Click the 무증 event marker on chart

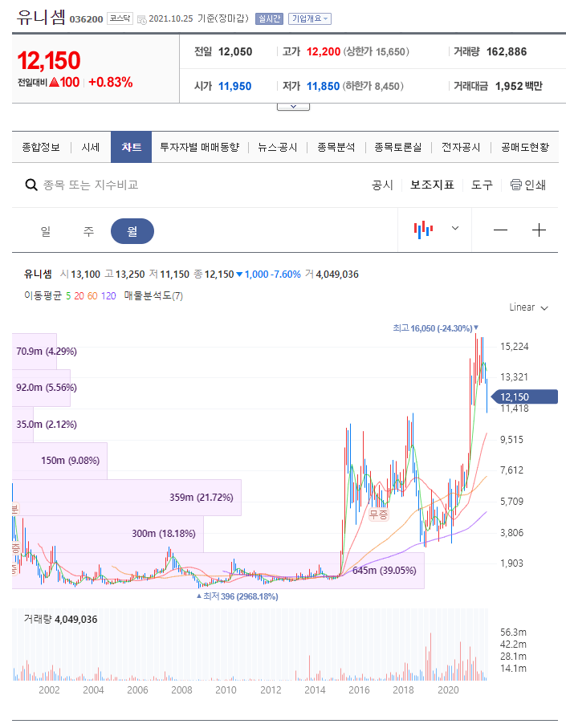tap(378, 514)
